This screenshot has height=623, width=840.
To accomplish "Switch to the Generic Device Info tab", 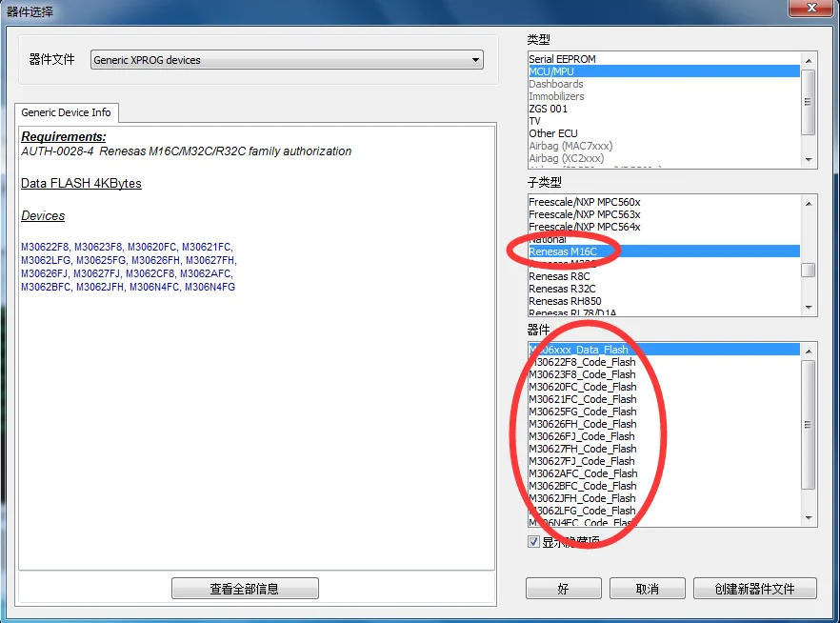I will [x=67, y=112].
